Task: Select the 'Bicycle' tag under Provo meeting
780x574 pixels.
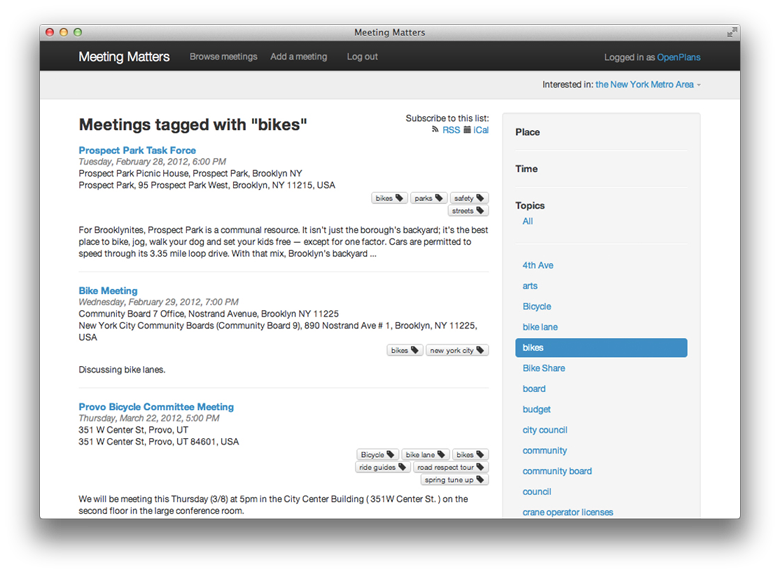Action: [x=378, y=455]
